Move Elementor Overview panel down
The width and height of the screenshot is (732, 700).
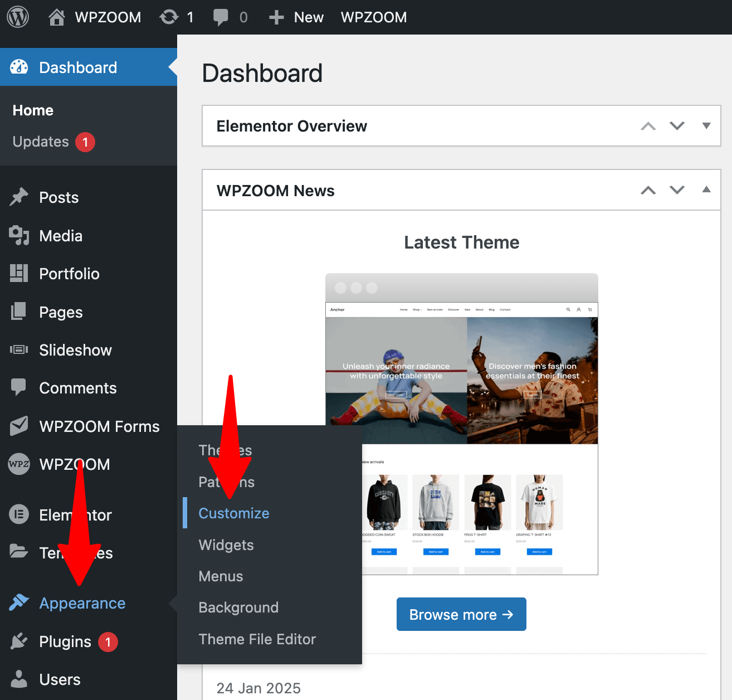(677, 126)
